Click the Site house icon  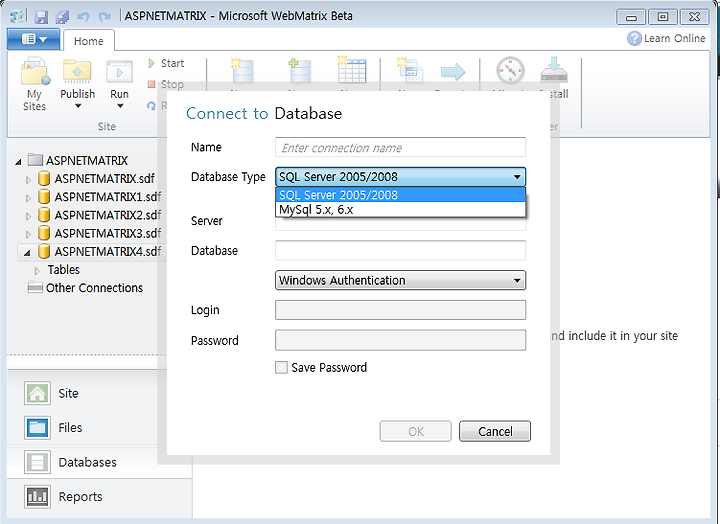[x=37, y=394]
